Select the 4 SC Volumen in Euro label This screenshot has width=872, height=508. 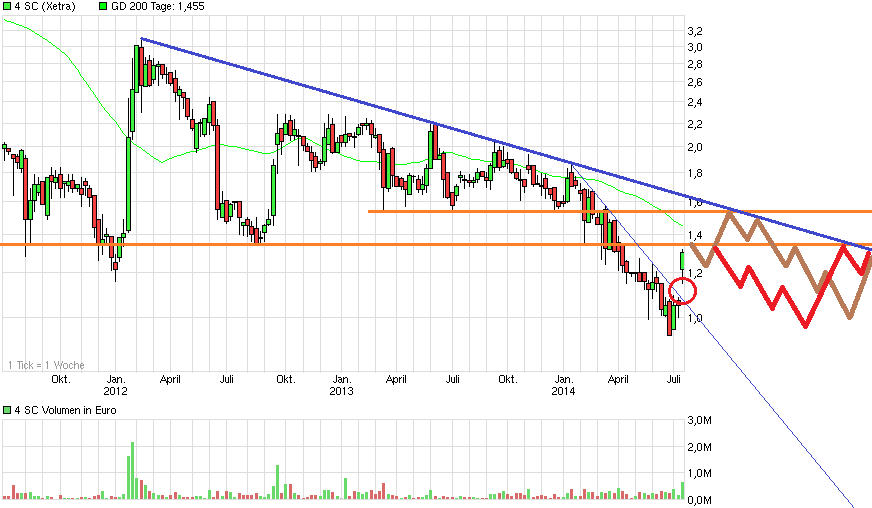click(66, 410)
